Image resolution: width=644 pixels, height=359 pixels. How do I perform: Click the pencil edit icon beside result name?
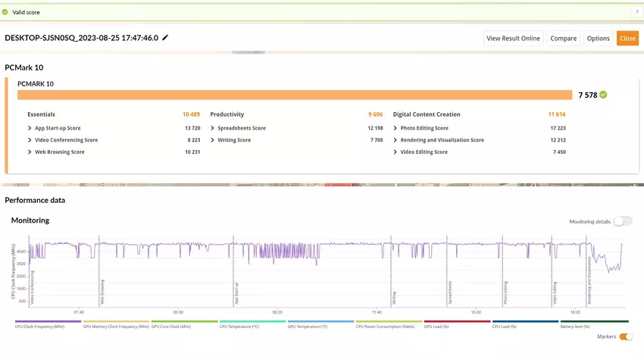(166, 38)
